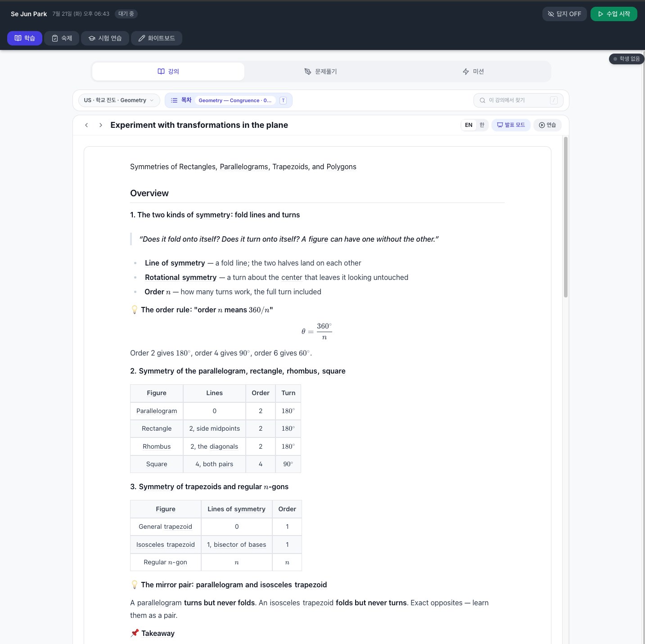The image size is (645, 644).
Task: Click the "Turn" column header
Action: [x=289, y=393]
